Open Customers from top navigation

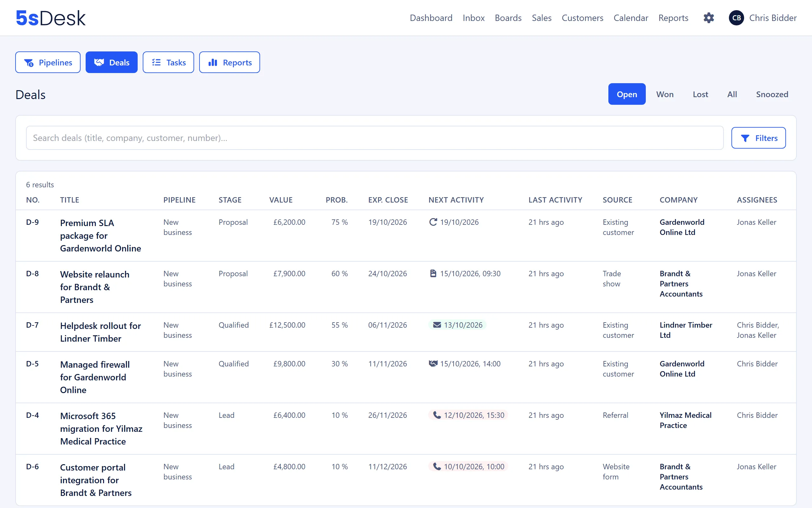(582, 18)
